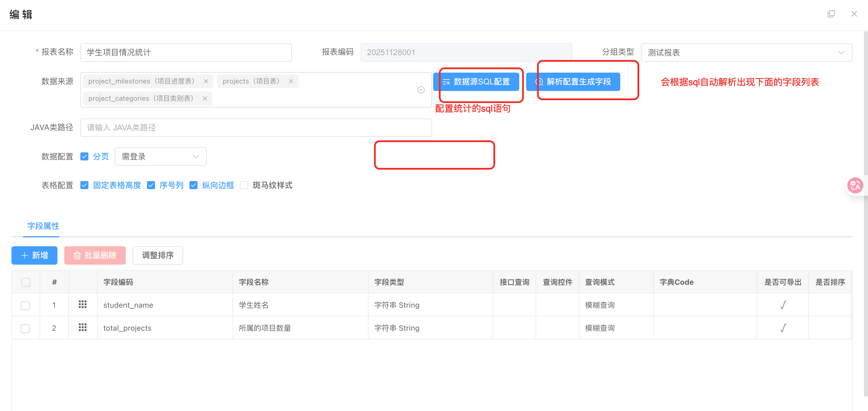Viewport: 868px width, 411px height.
Task: Click the 数据源SQL配置 button
Action: (x=476, y=82)
